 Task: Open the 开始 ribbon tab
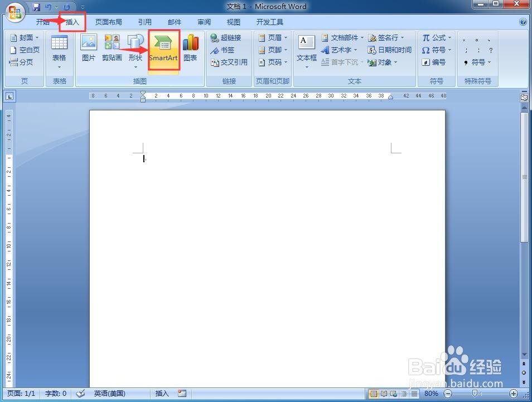[43, 22]
